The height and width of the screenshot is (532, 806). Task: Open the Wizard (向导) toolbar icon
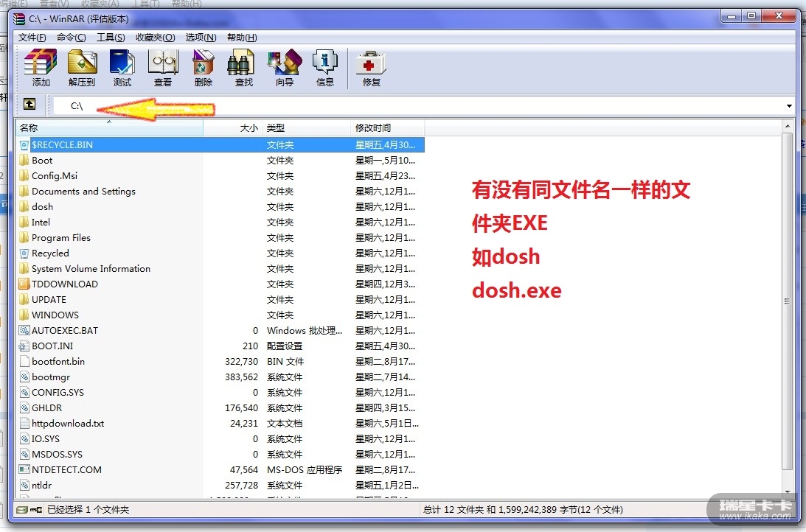point(284,68)
